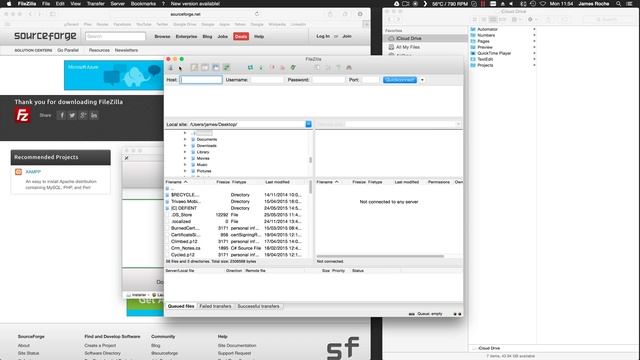Viewport: 640px width, 360px height.
Task: Open Quickconnect history dropdown arrow
Action: 422,80
